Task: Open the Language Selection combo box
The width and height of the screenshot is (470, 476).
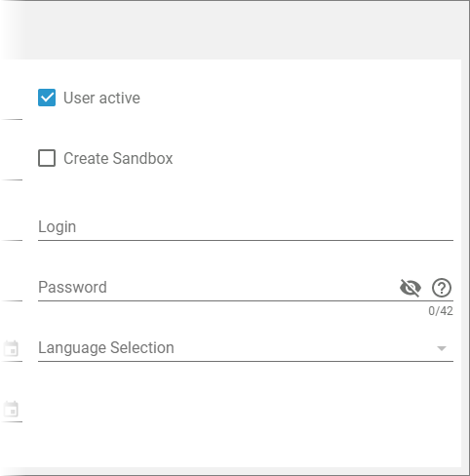Action: tap(246, 348)
